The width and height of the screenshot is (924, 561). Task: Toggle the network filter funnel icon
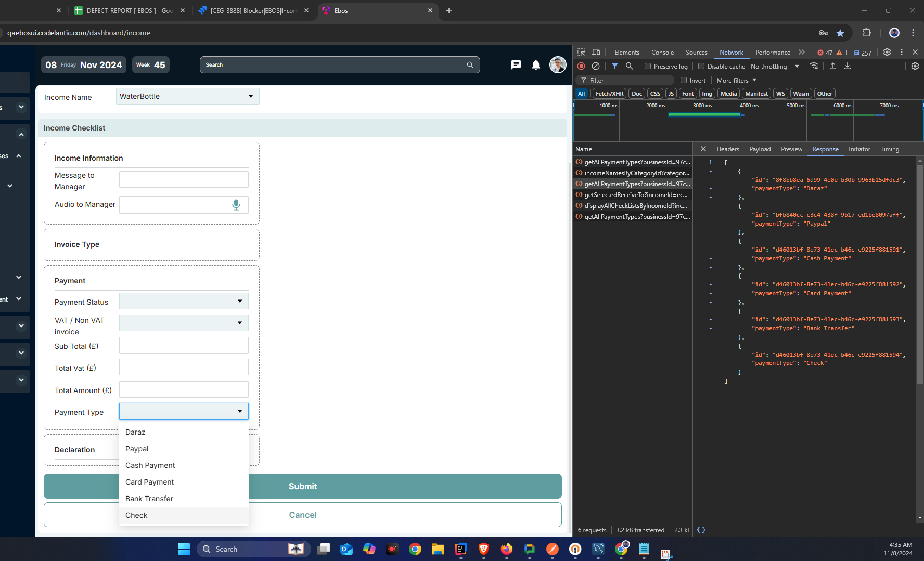point(615,66)
